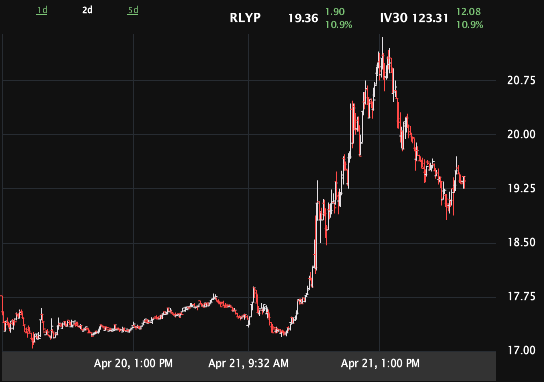The width and height of the screenshot is (544, 382).
Task: Click the 20.00 price axis label
Action: [x=521, y=134]
